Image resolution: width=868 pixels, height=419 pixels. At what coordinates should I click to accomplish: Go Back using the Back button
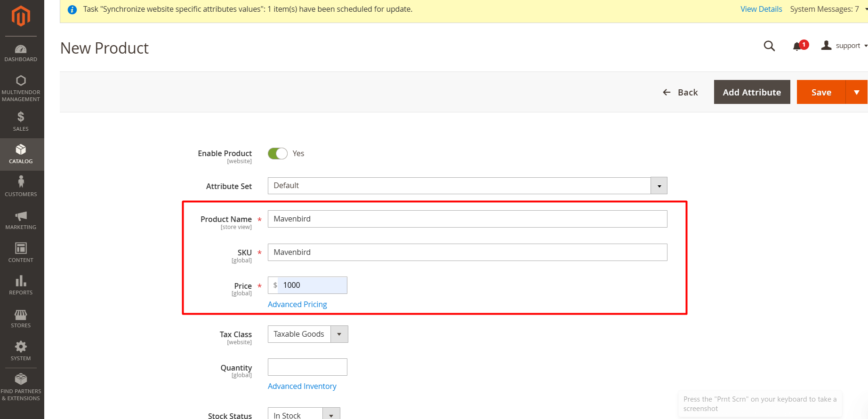[x=680, y=92]
